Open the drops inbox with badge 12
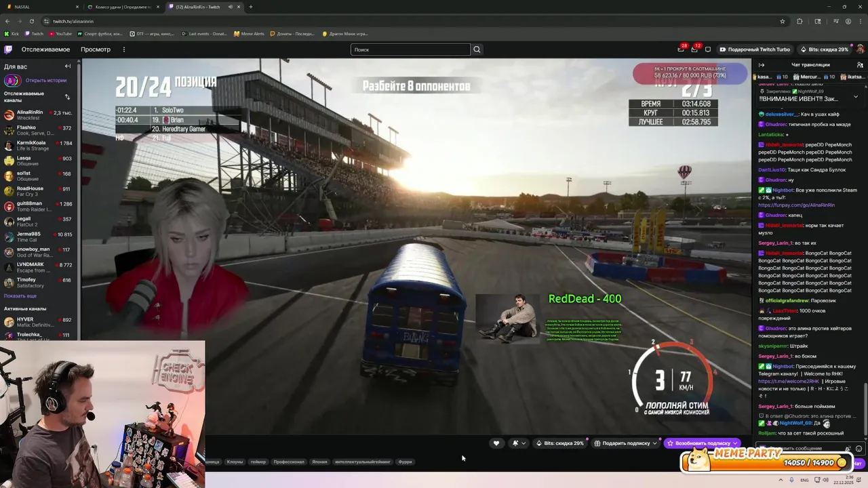The width and height of the screenshot is (868, 488). 694,49
